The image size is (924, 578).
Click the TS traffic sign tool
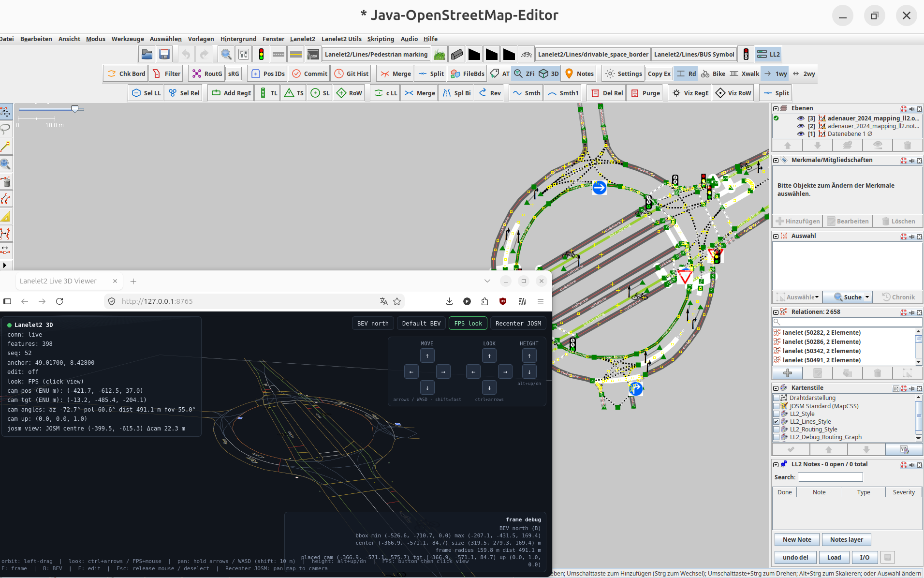pos(294,93)
